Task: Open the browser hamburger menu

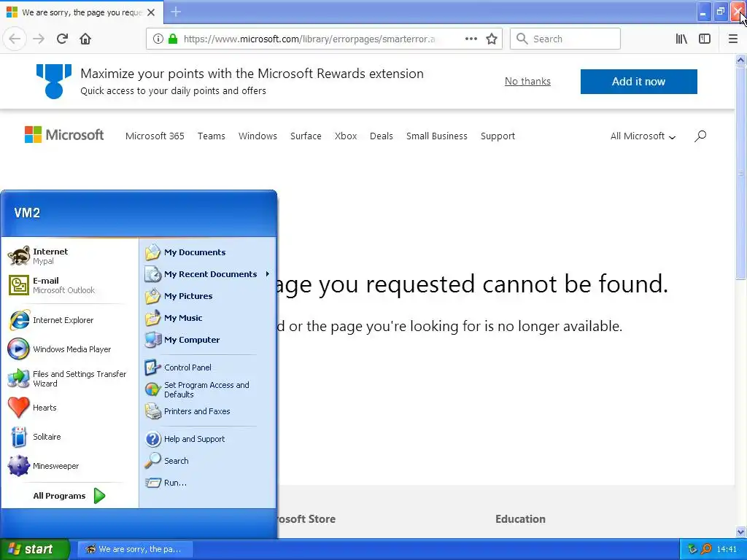Action: pos(733,39)
